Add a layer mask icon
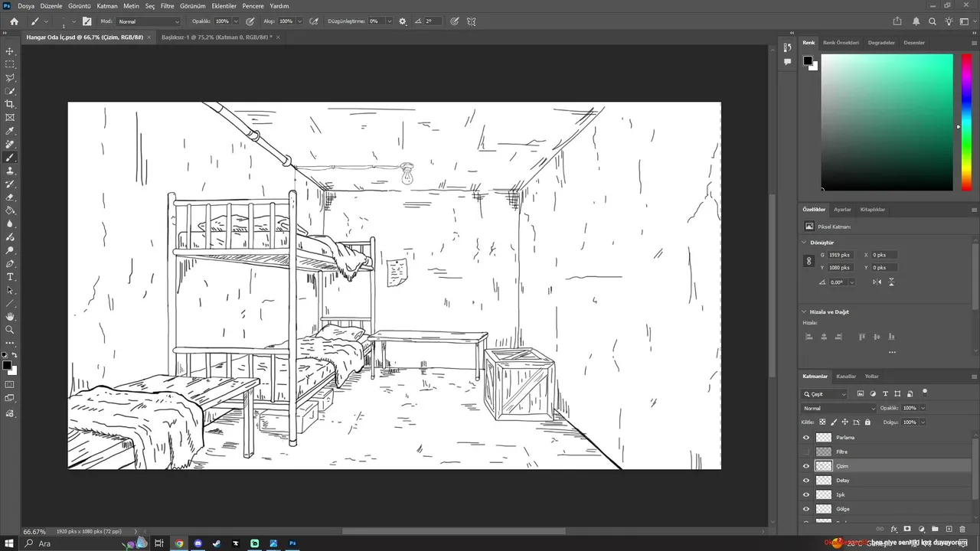The width and height of the screenshot is (980, 551). (907, 529)
